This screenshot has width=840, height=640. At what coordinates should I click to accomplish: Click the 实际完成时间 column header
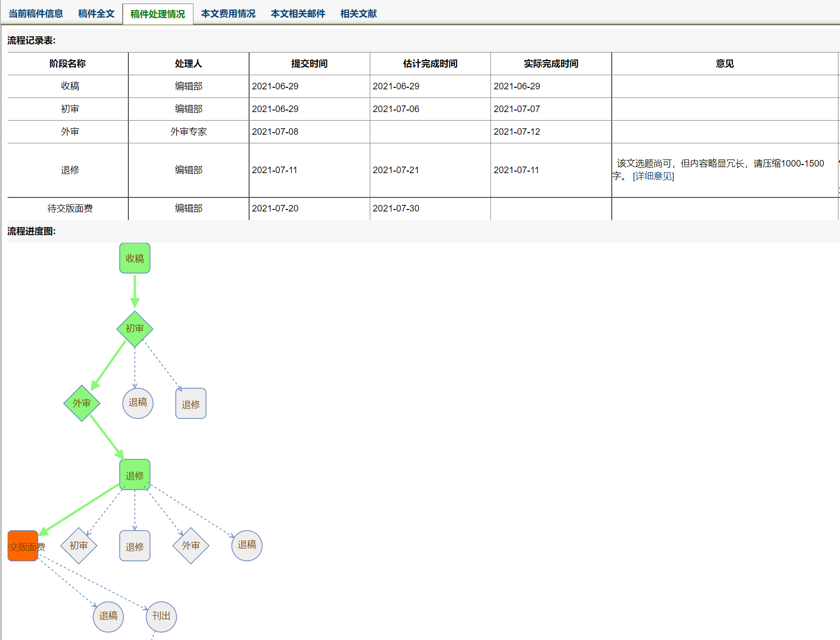(x=551, y=64)
